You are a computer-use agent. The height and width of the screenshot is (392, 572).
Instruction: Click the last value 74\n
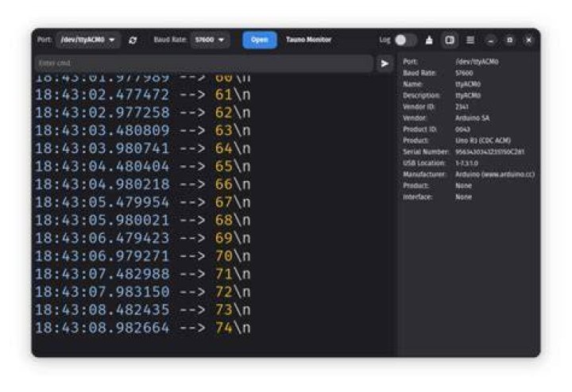point(232,328)
